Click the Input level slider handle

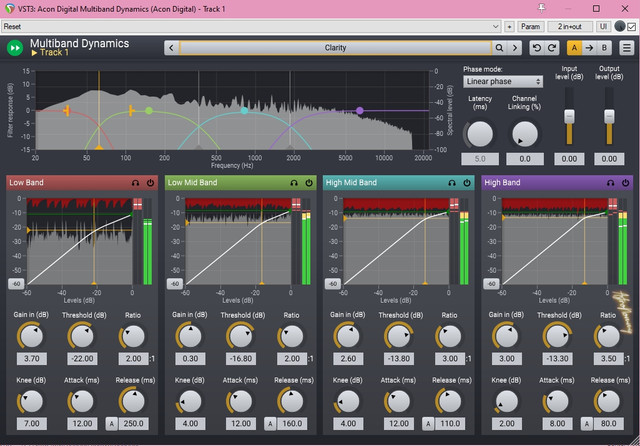pyautogui.click(x=569, y=116)
